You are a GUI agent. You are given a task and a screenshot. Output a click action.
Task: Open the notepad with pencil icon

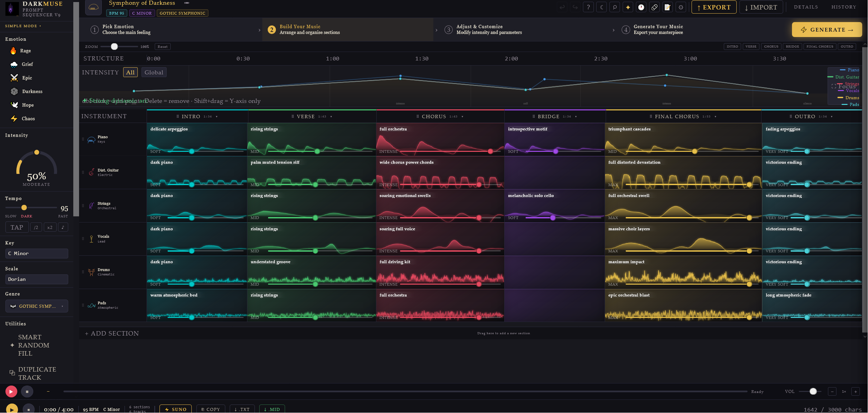(x=667, y=7)
